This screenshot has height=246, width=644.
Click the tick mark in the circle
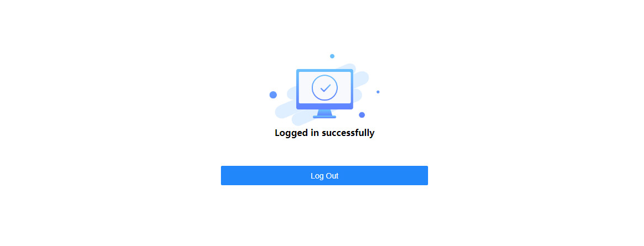325,88
